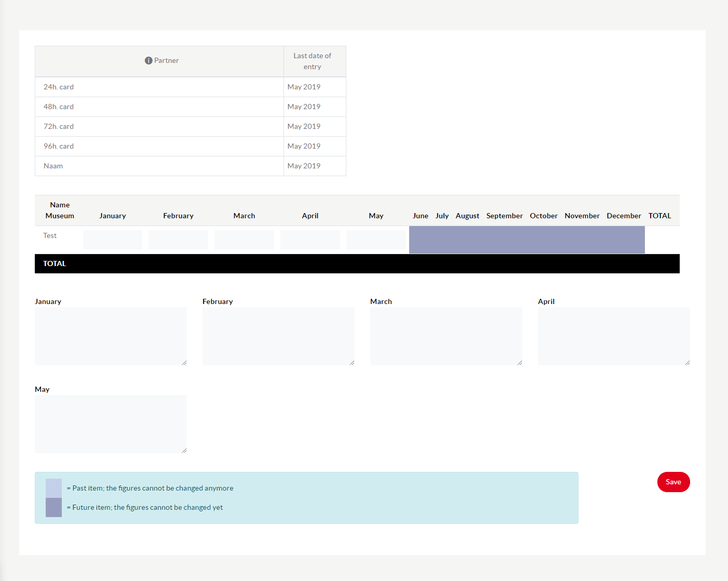Click May 2019 in the 24h. card row
This screenshot has width=728, height=581.
click(304, 87)
